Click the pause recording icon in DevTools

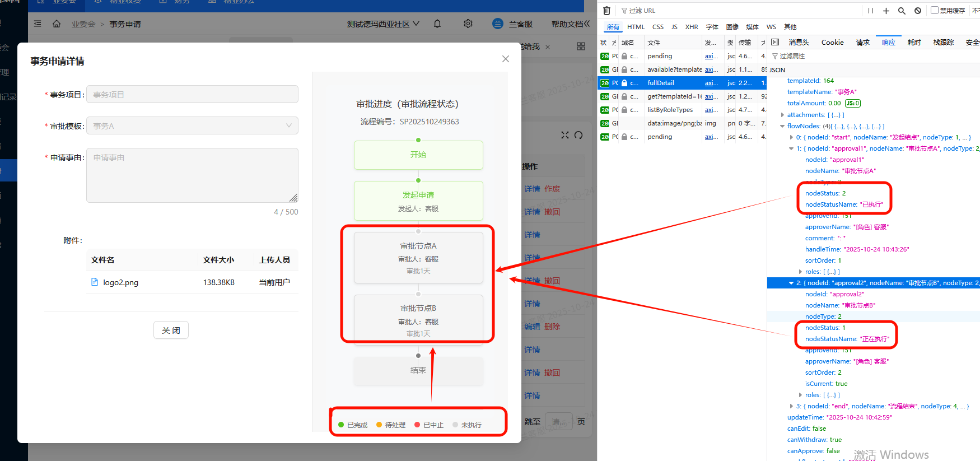[871, 11]
